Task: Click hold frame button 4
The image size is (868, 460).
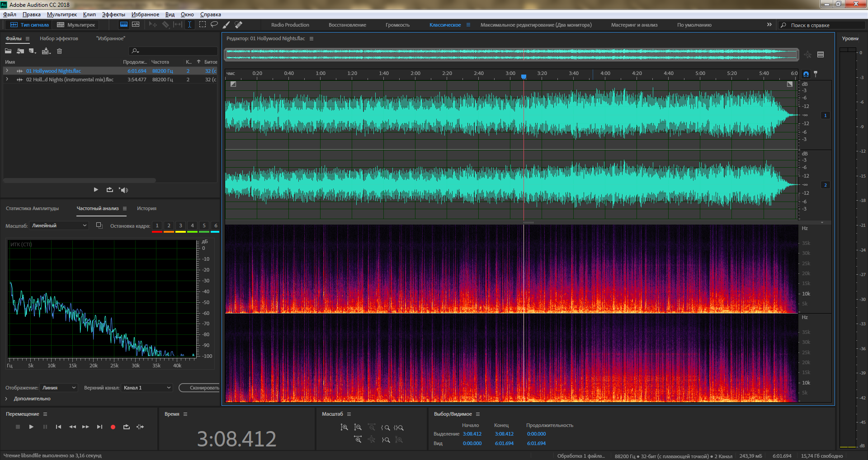Action: [x=192, y=225]
